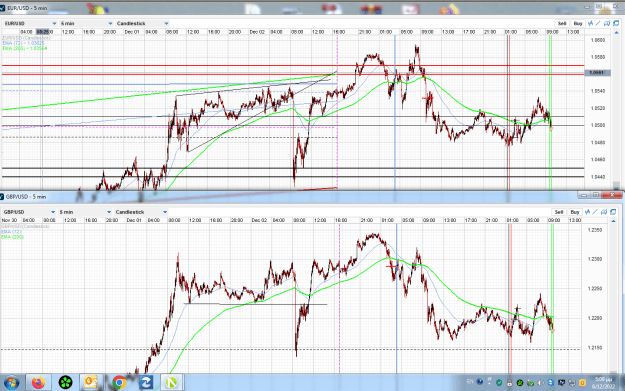Click the EUR/USD window title icon
Image resolution: width=625 pixels, height=391 pixels.
tap(2, 8)
